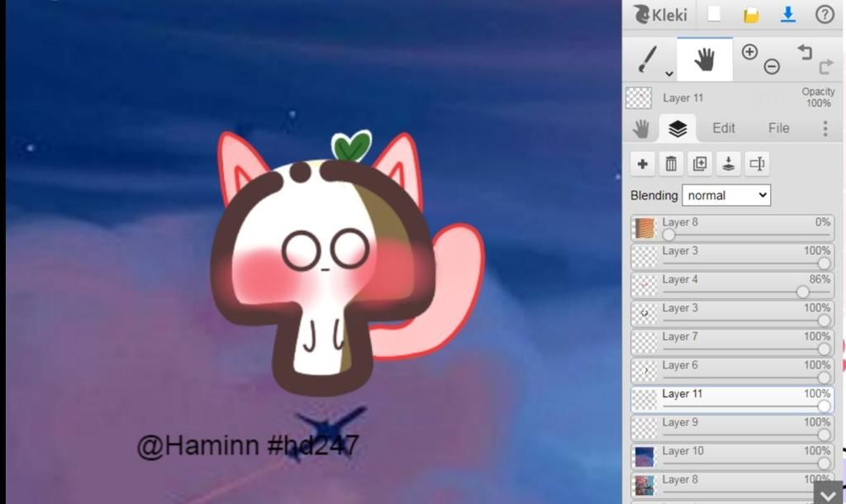Viewport: 846px width, 504px height.
Task: Select Layer 6 in the layer list
Action: (x=732, y=371)
